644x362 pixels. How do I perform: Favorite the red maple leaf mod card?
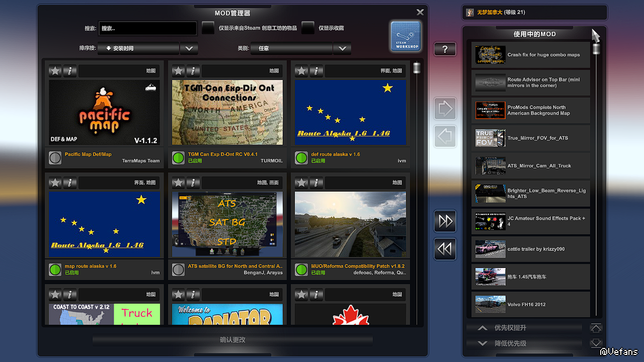point(301,294)
